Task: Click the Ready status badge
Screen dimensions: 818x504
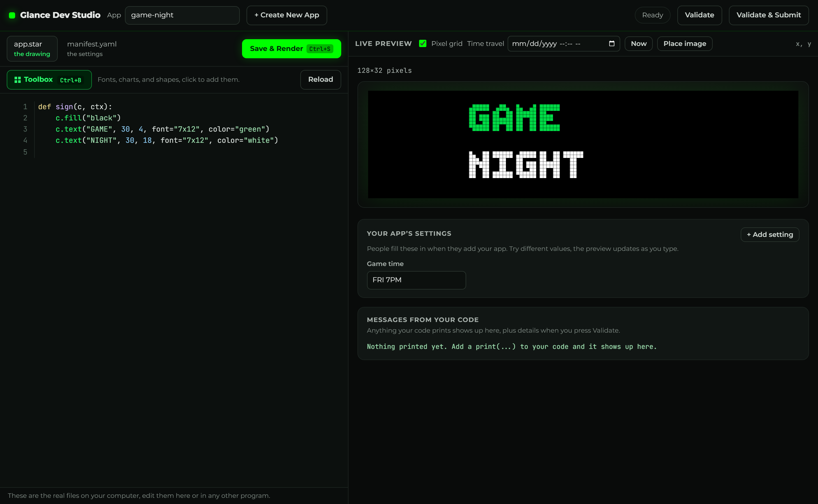Action: (652, 15)
